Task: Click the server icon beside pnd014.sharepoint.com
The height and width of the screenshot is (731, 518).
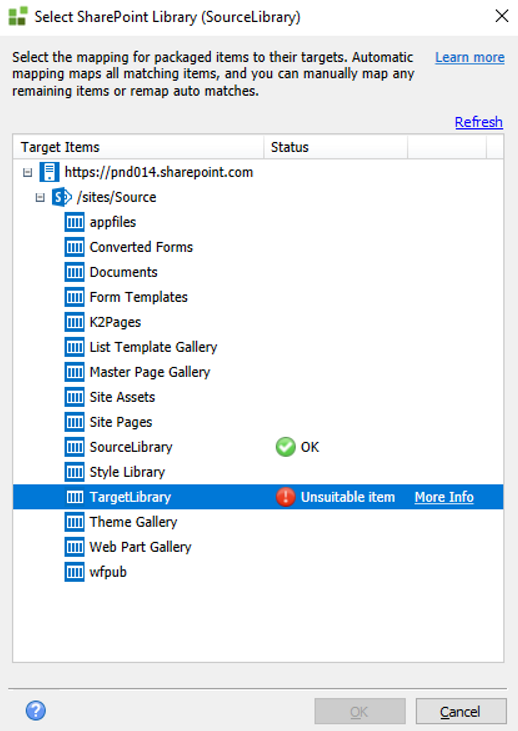Action: pyautogui.click(x=49, y=172)
